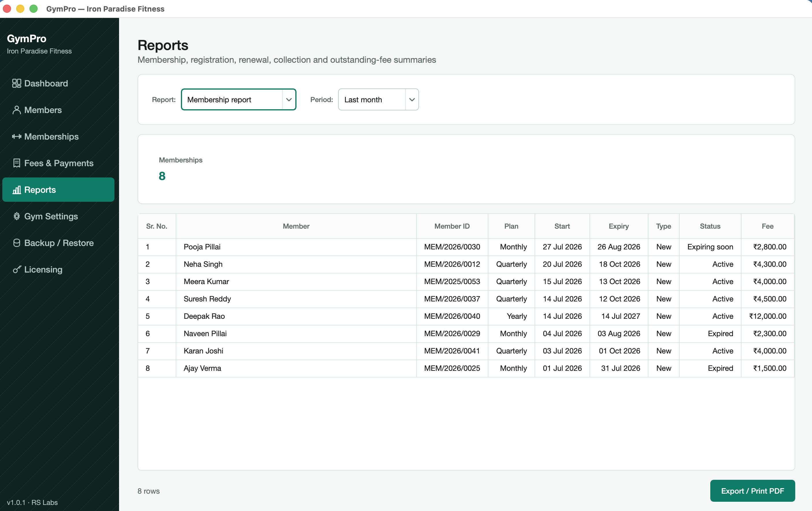812x511 pixels.
Task: Click the Expiry column header
Action: coord(619,226)
